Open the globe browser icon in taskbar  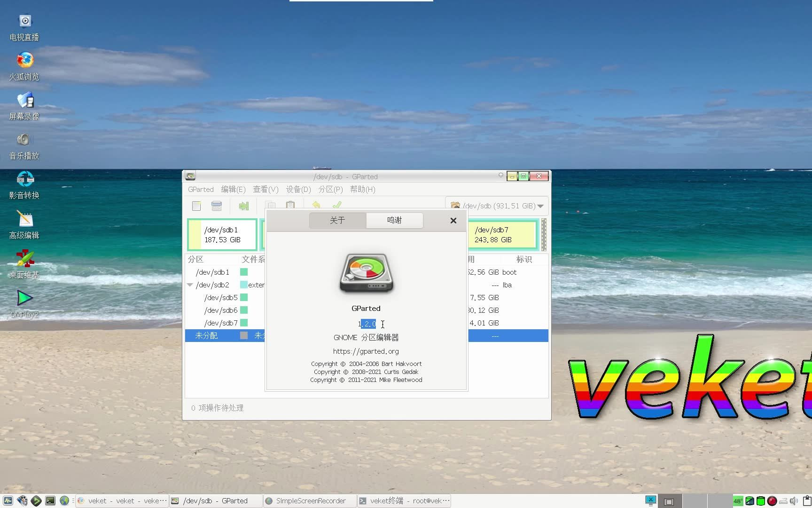point(64,501)
